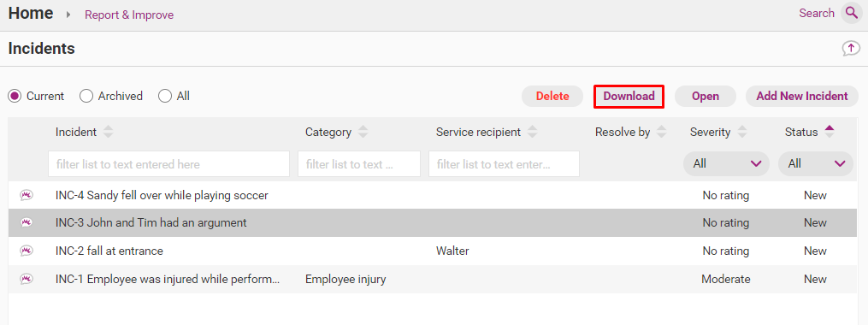
Task: Select the All radio button
Action: coord(165,97)
